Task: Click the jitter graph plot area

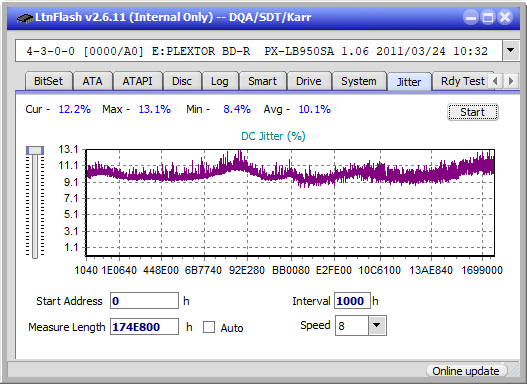Action: [290, 203]
